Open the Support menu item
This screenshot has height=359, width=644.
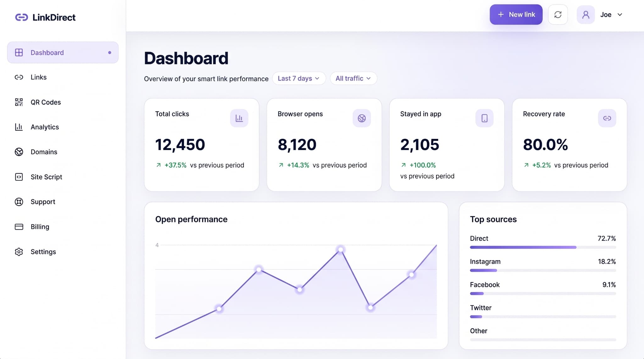click(x=63, y=202)
